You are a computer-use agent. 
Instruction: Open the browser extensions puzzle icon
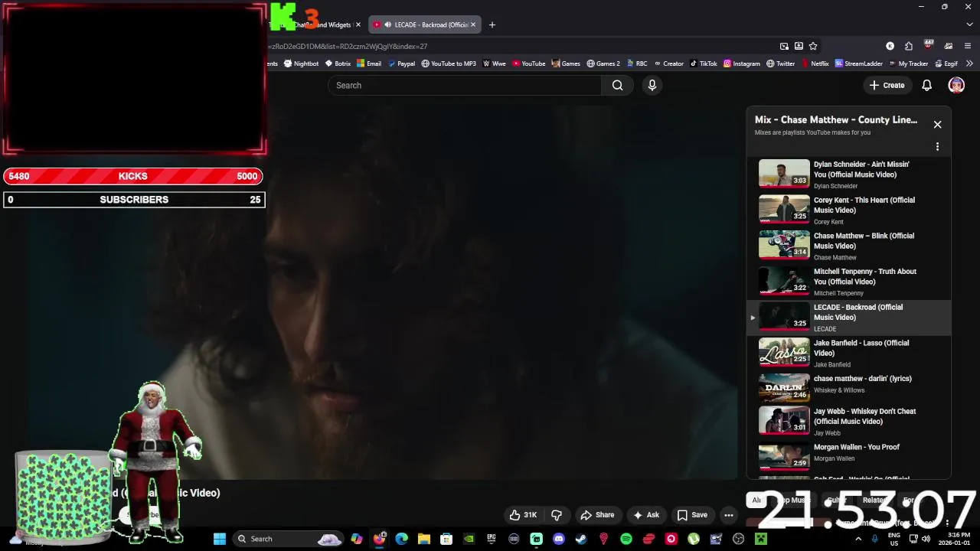909,46
